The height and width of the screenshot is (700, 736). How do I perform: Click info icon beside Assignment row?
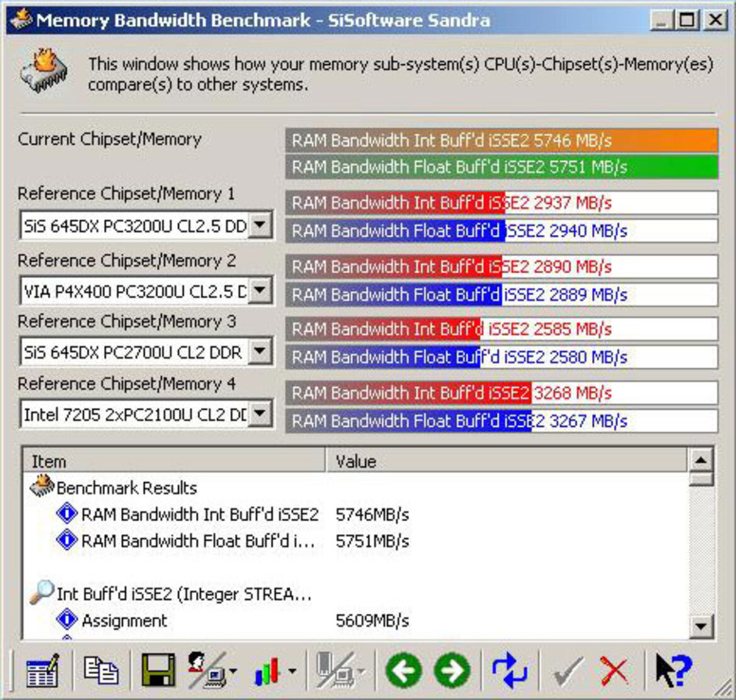67,619
